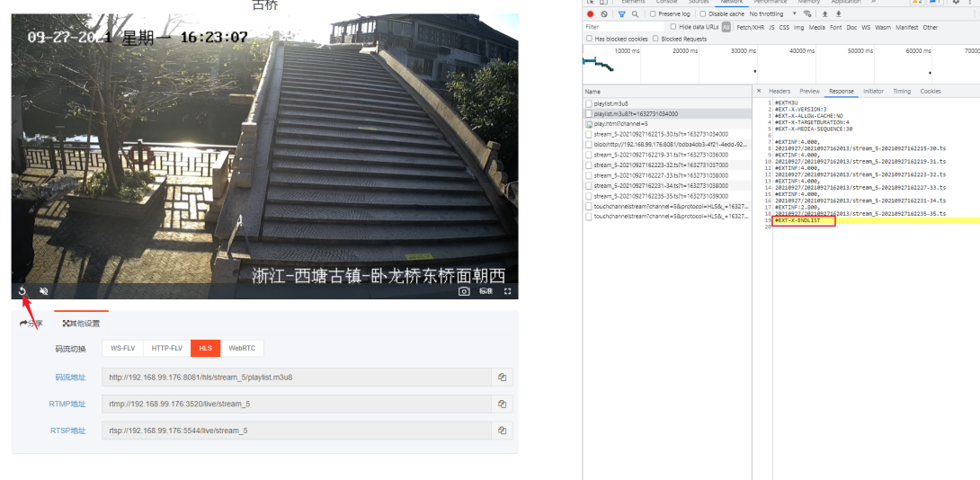Click the 标准 quality label in player
The image size is (980, 480).
pos(486,291)
